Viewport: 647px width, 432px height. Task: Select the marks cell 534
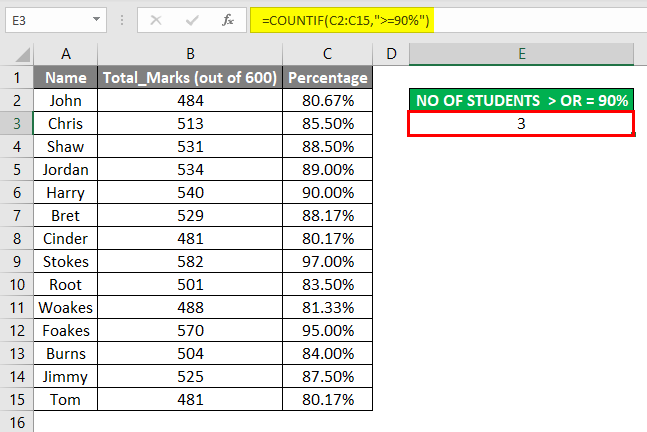tap(190, 170)
